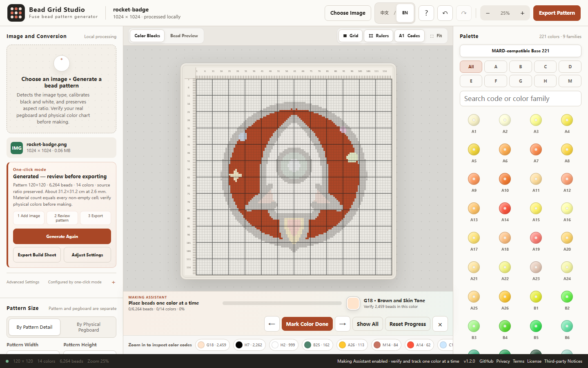588x368 pixels.
Task: Redo the last undone action
Action: click(464, 13)
